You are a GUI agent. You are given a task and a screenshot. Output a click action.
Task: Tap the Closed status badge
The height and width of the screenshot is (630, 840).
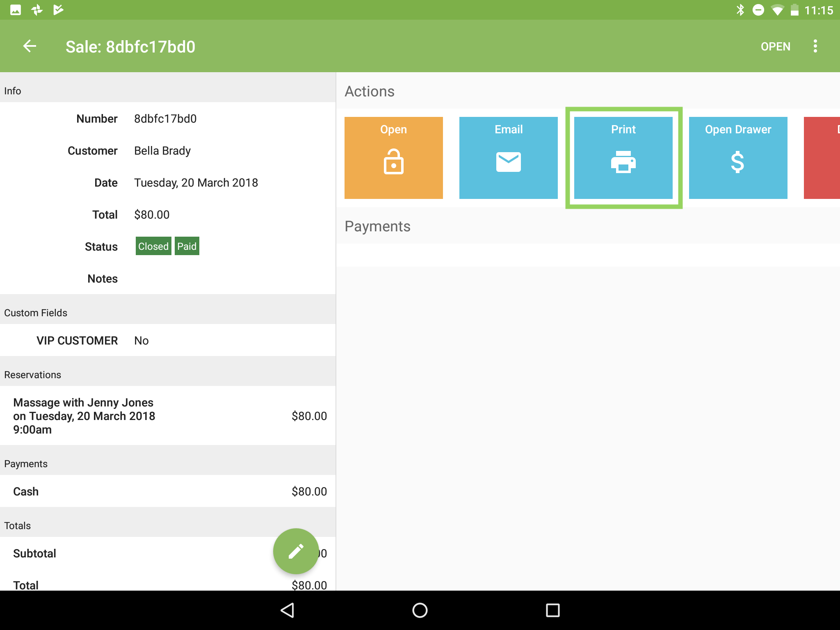click(153, 246)
